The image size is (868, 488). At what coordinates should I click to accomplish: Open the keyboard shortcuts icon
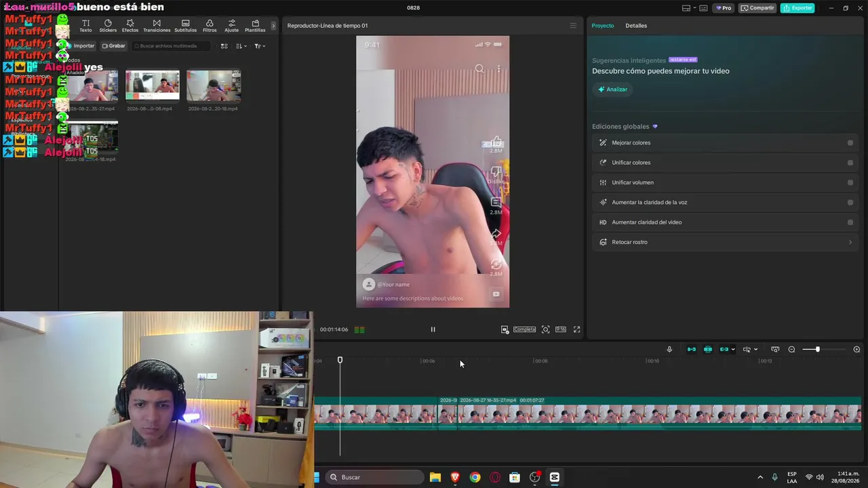(703, 8)
